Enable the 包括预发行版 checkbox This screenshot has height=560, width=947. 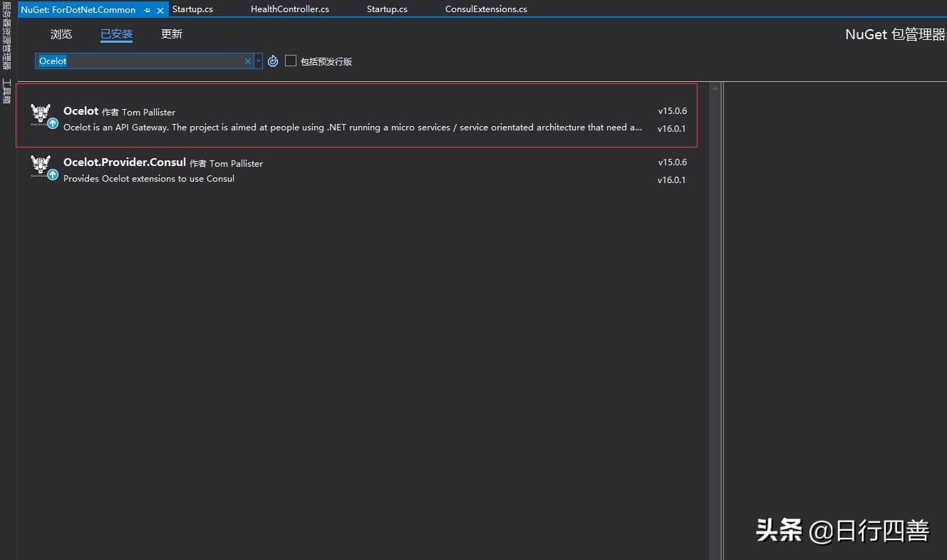point(291,61)
